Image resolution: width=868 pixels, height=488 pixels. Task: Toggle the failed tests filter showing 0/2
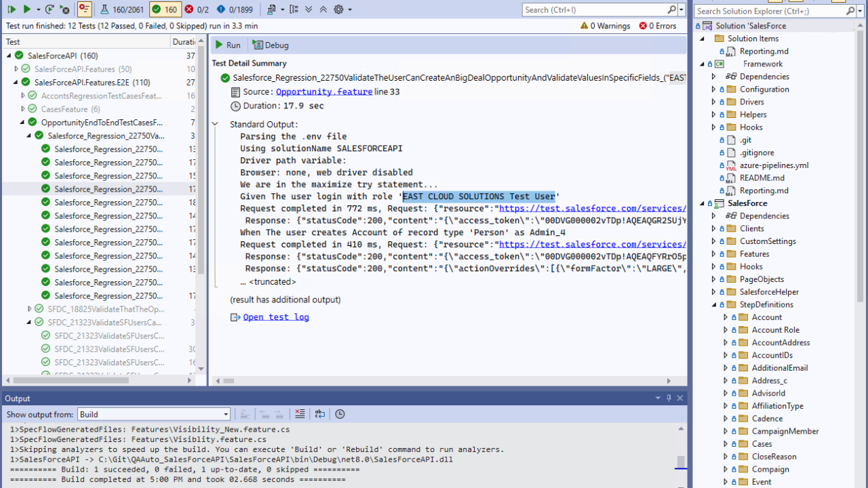point(196,9)
